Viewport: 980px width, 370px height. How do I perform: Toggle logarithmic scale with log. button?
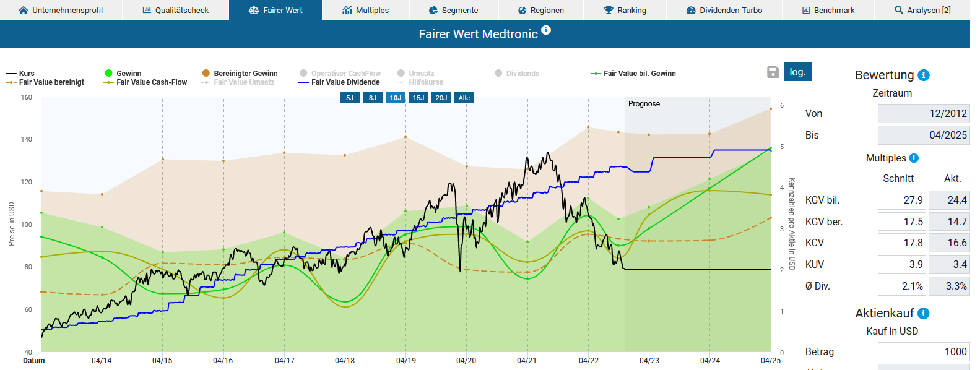797,72
